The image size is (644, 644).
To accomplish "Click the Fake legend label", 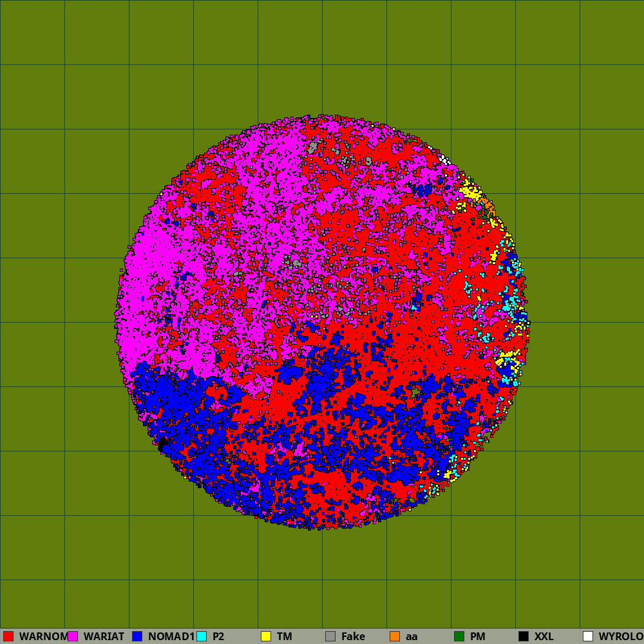I will coord(353,637).
